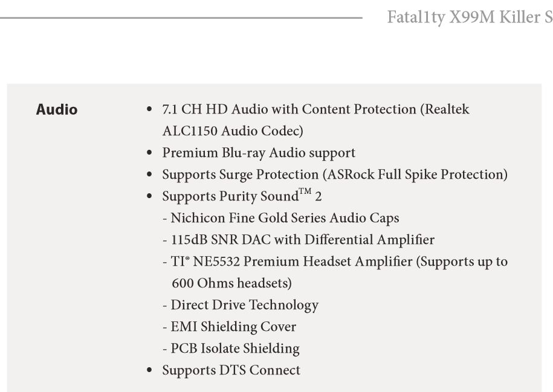The width and height of the screenshot is (553, 392).
Task: Select the 7.1 CH HD Audio line
Action: point(315,109)
